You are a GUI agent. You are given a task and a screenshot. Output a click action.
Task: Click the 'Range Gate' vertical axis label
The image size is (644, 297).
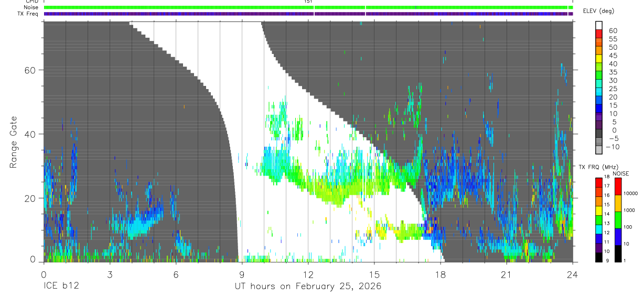point(14,142)
